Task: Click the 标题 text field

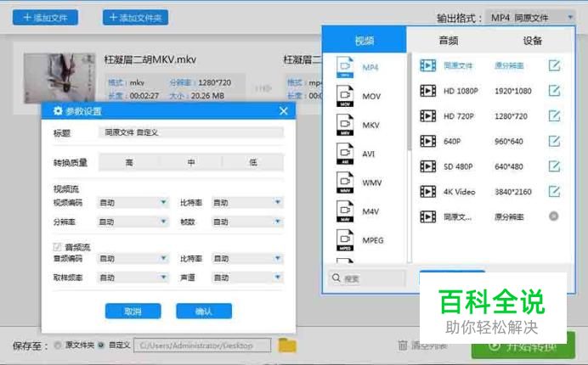Action: (191, 132)
